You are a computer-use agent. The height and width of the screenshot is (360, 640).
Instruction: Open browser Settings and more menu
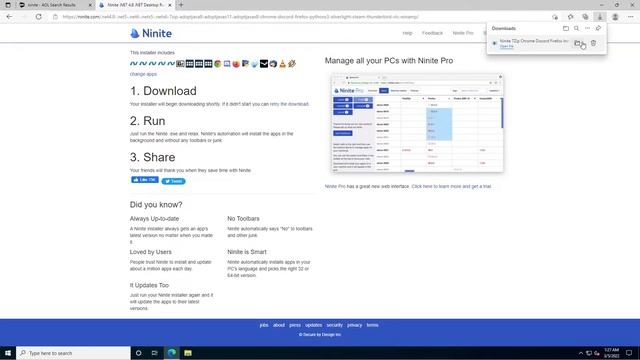pos(631,17)
